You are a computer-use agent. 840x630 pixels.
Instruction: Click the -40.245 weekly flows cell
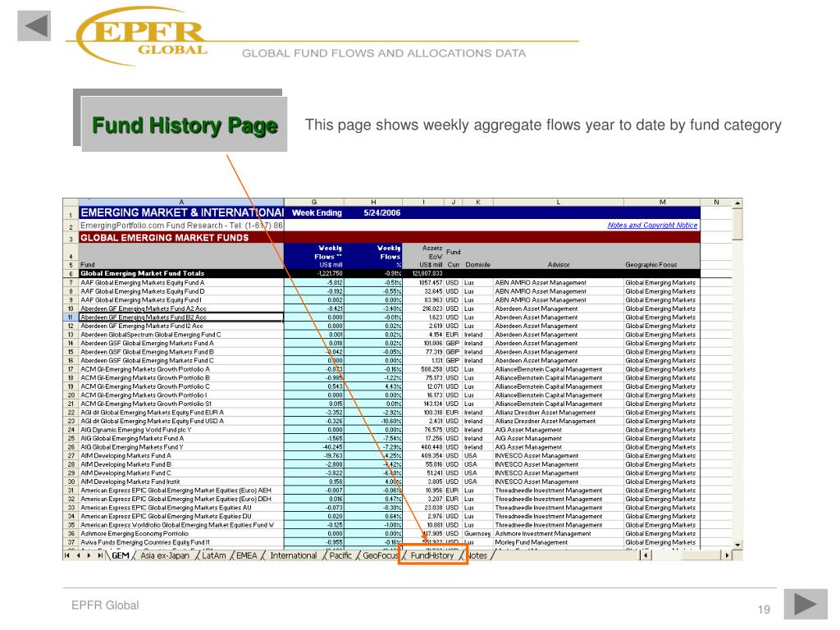click(314, 447)
